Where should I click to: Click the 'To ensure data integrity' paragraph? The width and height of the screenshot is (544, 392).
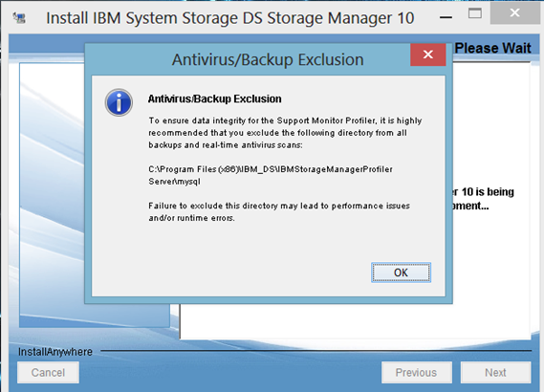[285, 133]
